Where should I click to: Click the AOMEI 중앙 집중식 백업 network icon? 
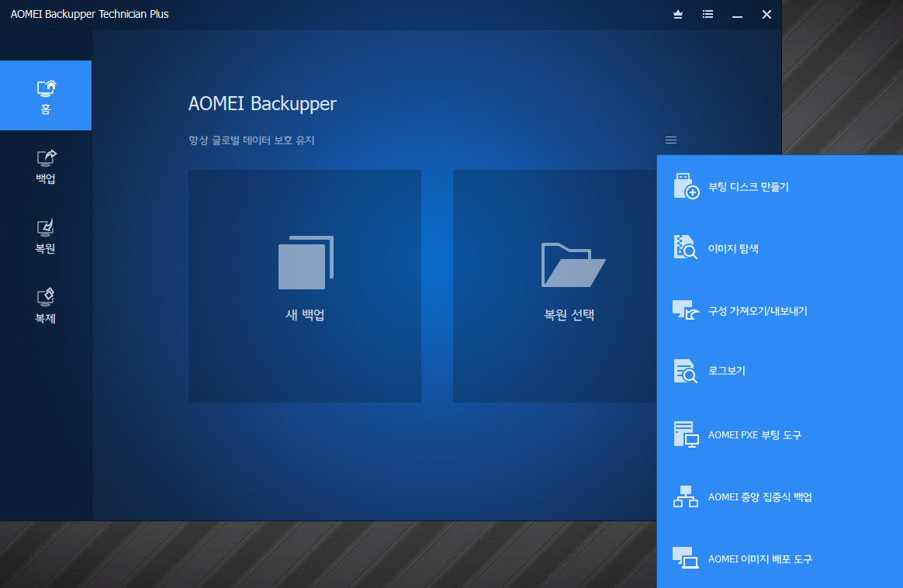[685, 496]
